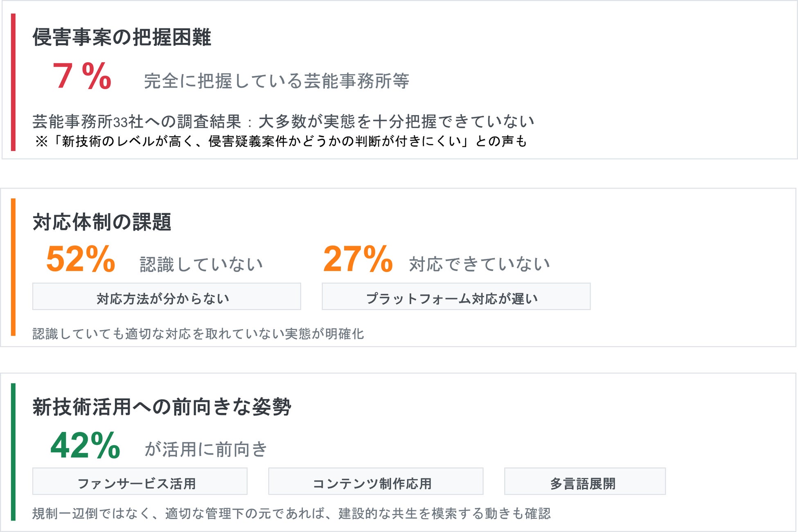Image resolution: width=798 pixels, height=532 pixels.
Task: Select the orange 52% figure
Action: tap(81, 259)
